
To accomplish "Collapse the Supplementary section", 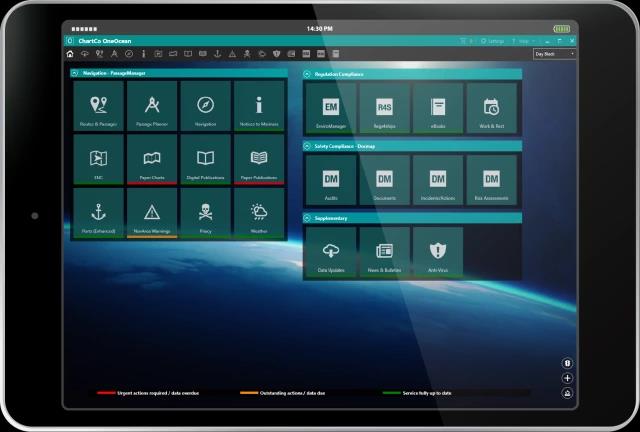I will point(307,218).
